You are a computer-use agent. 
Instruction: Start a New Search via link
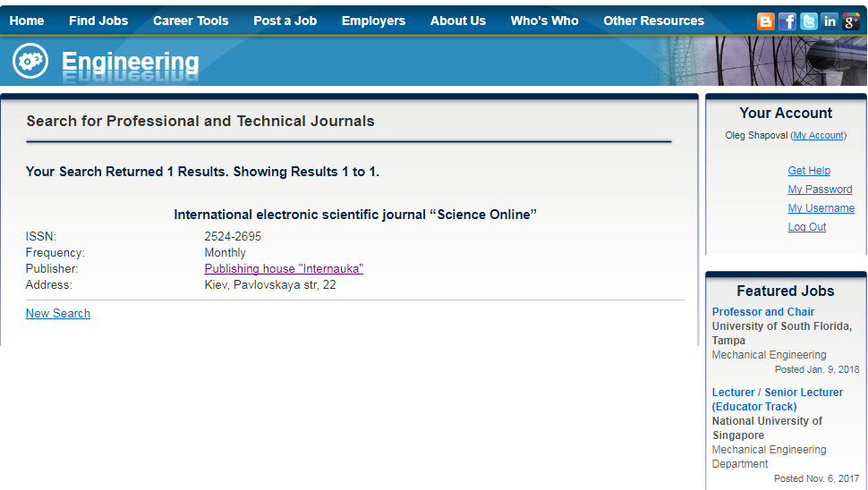[x=58, y=314]
